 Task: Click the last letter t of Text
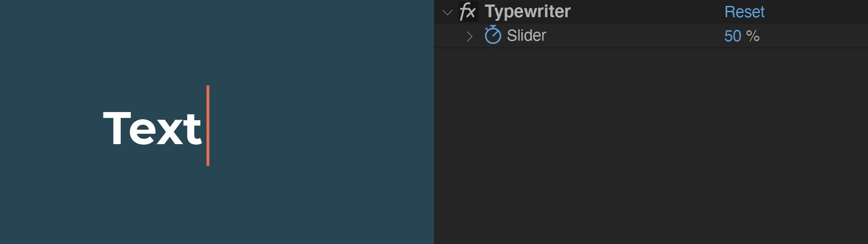click(x=193, y=130)
